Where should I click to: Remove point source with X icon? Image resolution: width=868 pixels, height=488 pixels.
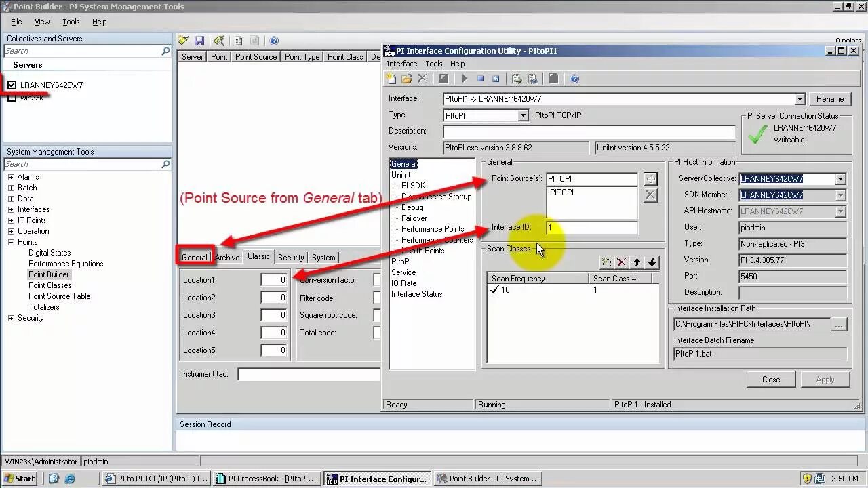pyautogui.click(x=650, y=195)
